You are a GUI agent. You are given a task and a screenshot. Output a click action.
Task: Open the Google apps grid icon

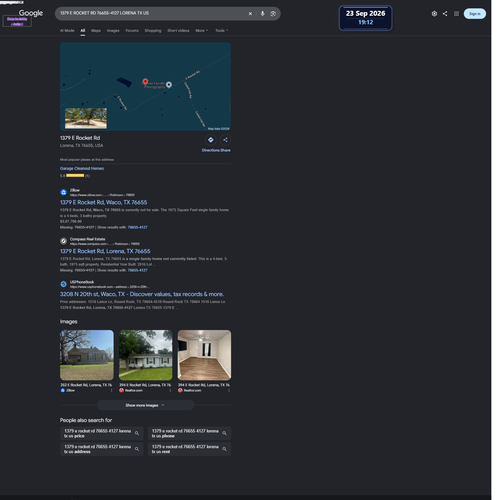[x=456, y=14]
